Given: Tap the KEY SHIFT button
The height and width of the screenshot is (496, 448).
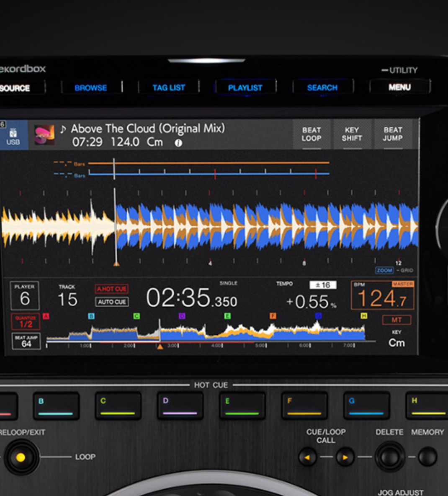Looking at the screenshot, I should pyautogui.click(x=352, y=134).
